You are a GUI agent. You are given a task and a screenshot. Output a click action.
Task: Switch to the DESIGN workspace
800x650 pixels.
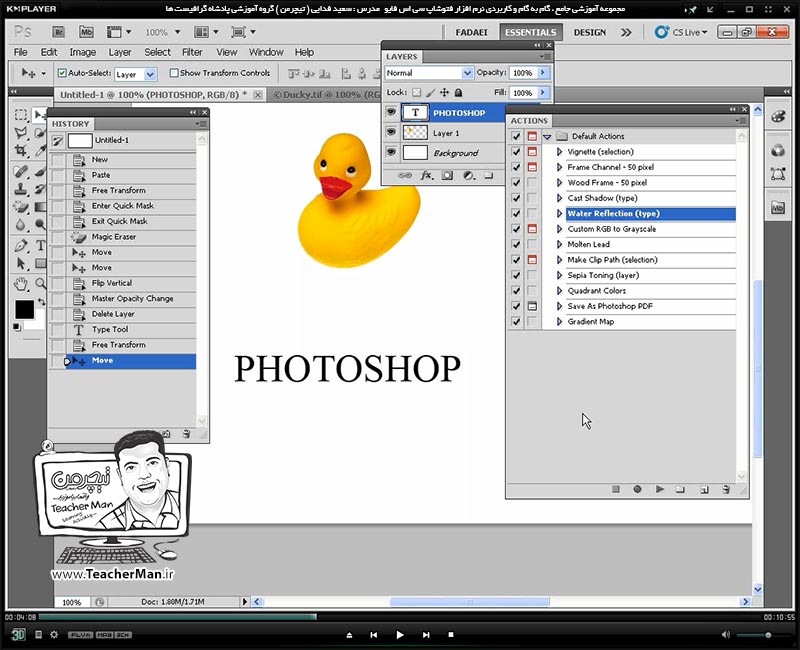pos(590,32)
